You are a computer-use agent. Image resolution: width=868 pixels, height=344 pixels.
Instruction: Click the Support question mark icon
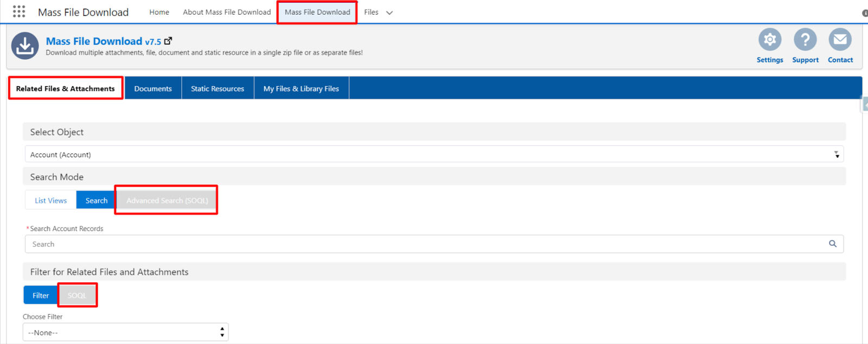point(805,40)
